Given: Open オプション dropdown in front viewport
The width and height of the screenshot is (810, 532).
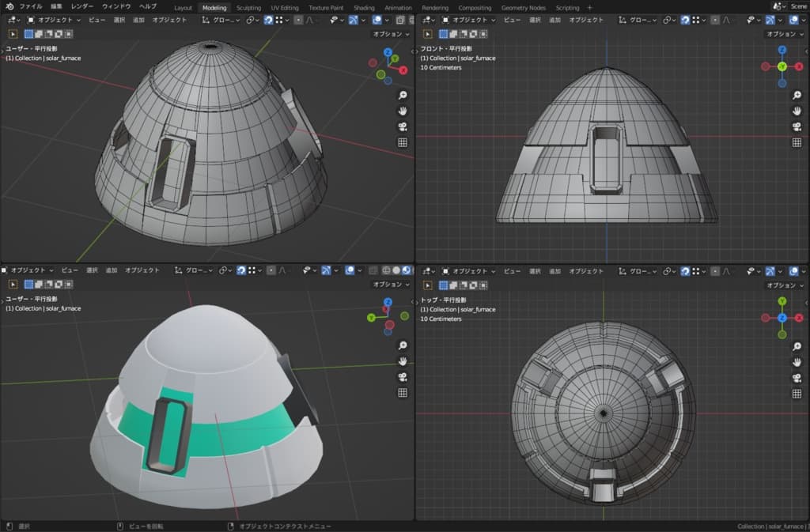Looking at the screenshot, I should coord(783,34).
